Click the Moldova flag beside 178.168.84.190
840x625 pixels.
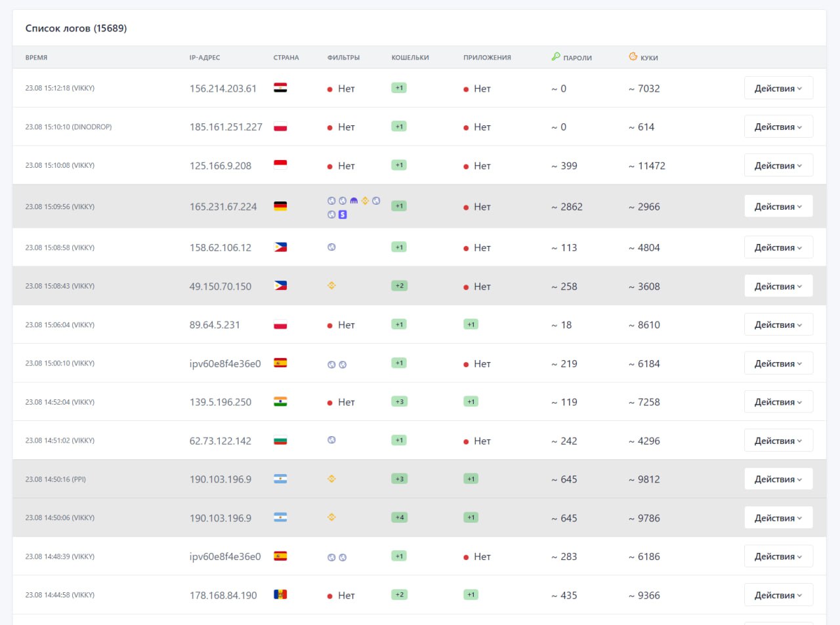point(280,595)
